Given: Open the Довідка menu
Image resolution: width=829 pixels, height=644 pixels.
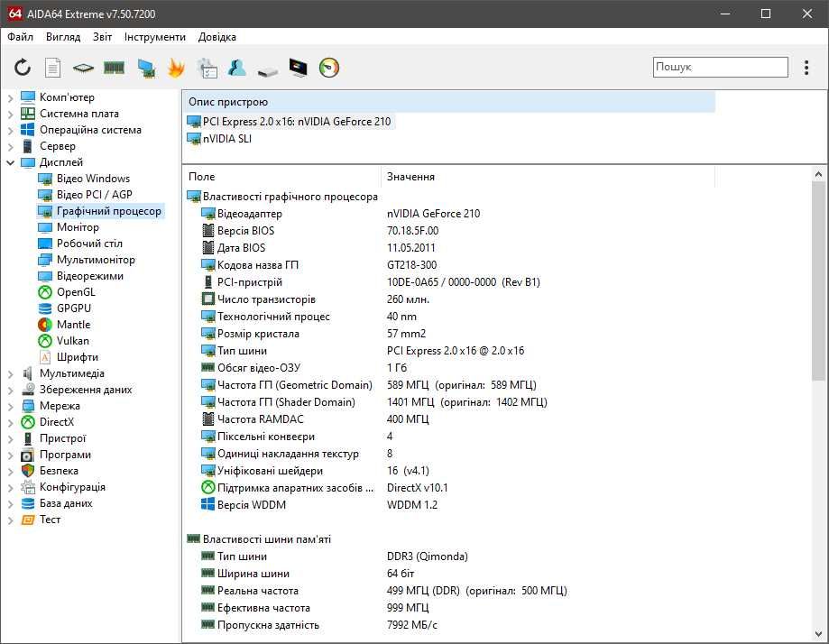Looking at the screenshot, I should click(216, 37).
